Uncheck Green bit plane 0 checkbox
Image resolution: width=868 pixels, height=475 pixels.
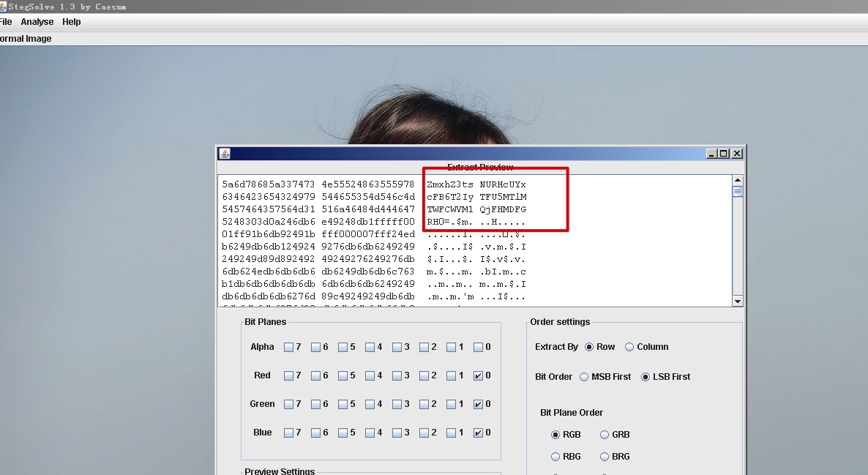[479, 405]
